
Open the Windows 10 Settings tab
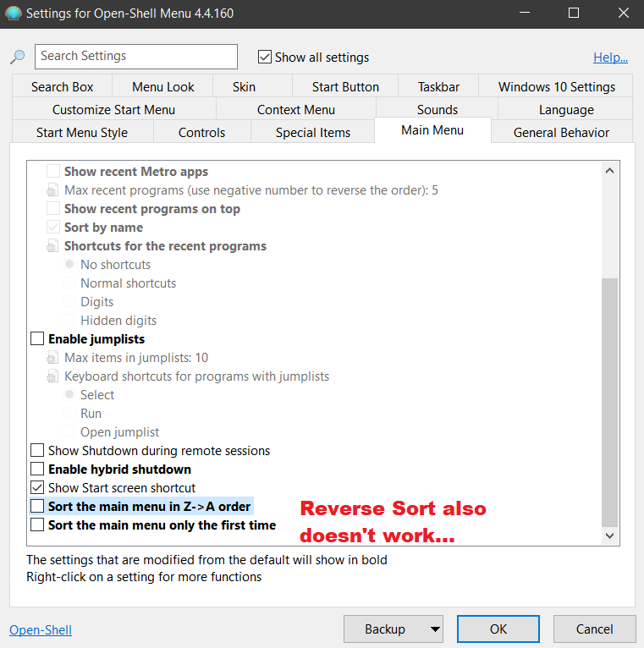(x=556, y=86)
